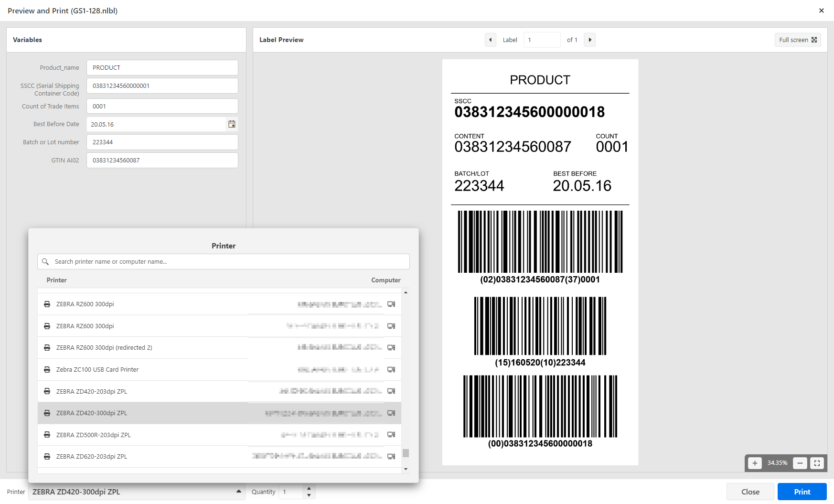Pick ZEBRA RZ600 300dpi (redirected 2) printer
Viewport: 834px width, 504px height.
point(104,348)
